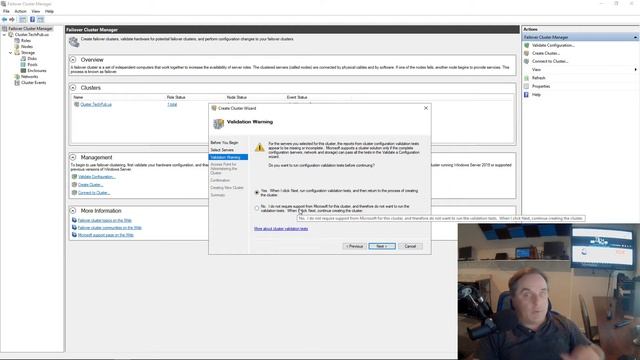The image size is (640, 360).
Task: Select the No skip validation radio button
Action: coord(257,208)
